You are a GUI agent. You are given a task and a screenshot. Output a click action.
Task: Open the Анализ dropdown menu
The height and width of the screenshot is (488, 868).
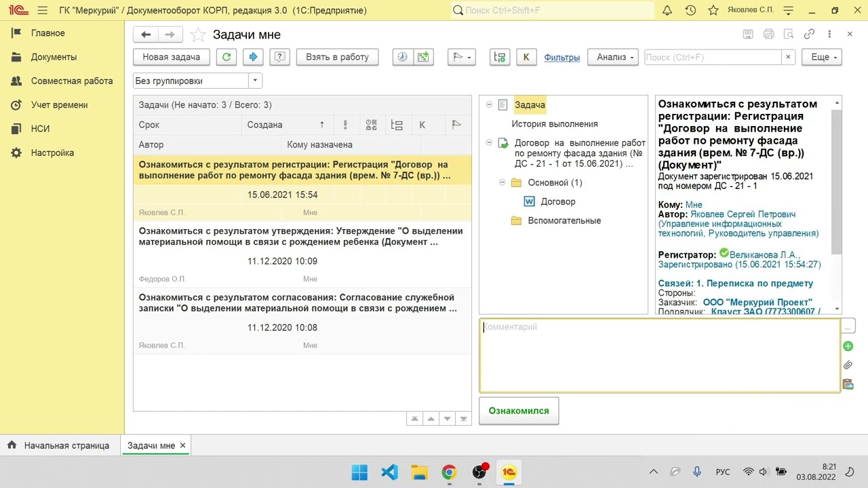tap(613, 57)
